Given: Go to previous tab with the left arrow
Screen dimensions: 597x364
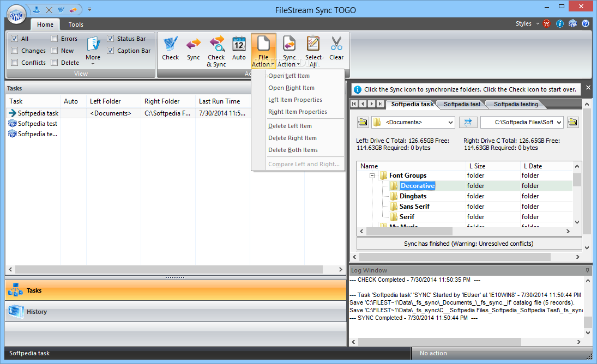Looking at the screenshot, I should click(x=363, y=104).
